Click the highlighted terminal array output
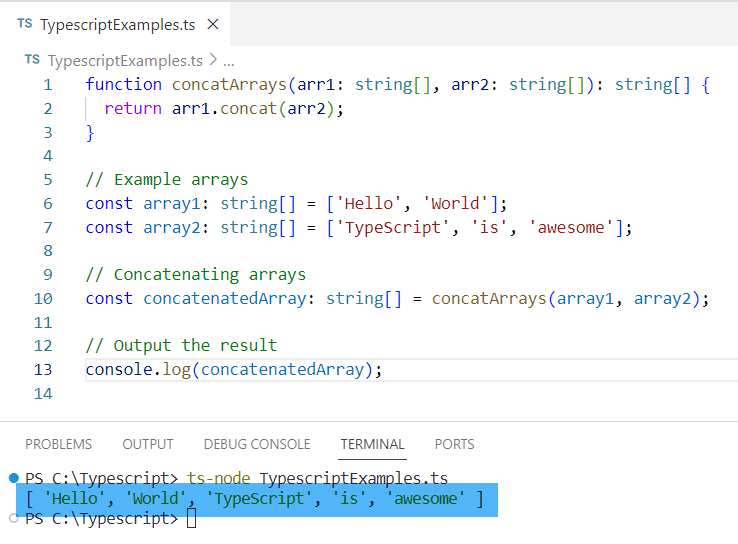Screen dimensions: 738x544 coord(257,499)
